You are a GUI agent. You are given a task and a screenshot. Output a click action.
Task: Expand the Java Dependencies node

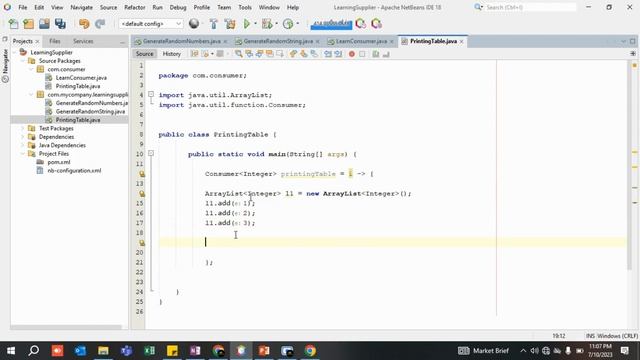[23, 145]
